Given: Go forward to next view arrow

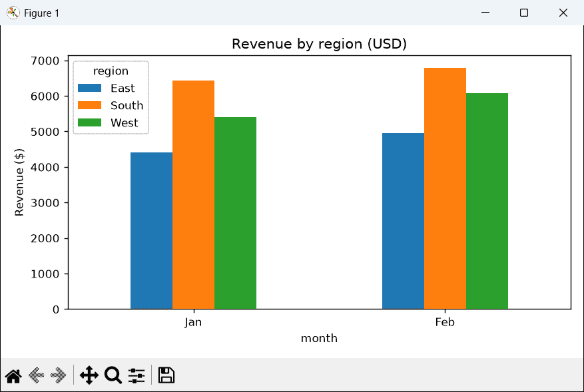Looking at the screenshot, I should click(x=59, y=375).
